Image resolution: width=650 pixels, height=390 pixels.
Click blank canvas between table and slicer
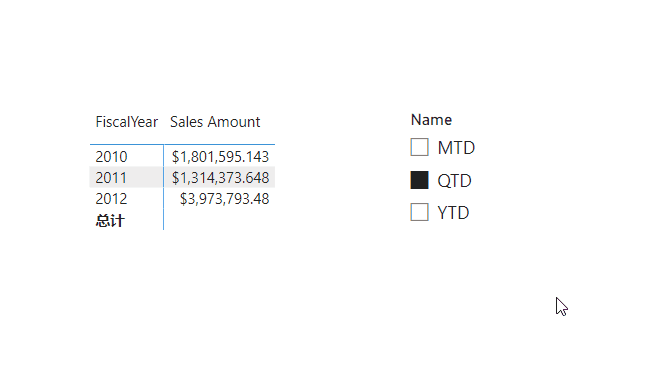click(342, 174)
